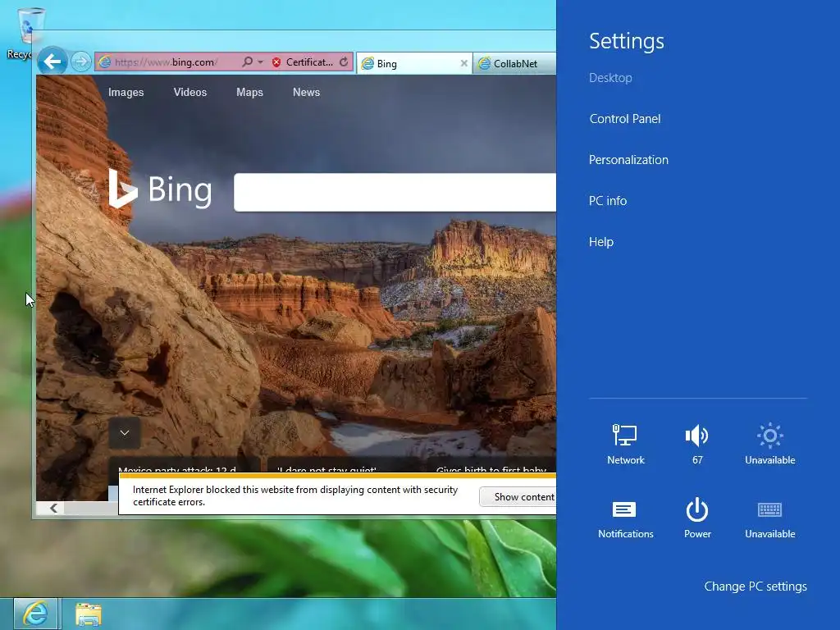Open PC info from Settings charm
Image resolution: width=840 pixels, height=630 pixels.
[608, 201]
